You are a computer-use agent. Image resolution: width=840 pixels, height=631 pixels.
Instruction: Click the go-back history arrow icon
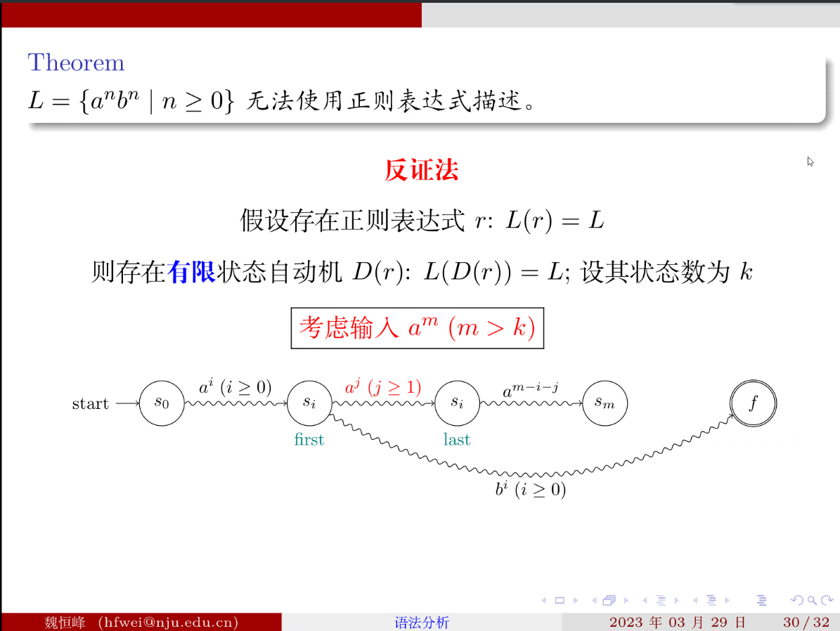tap(798, 599)
